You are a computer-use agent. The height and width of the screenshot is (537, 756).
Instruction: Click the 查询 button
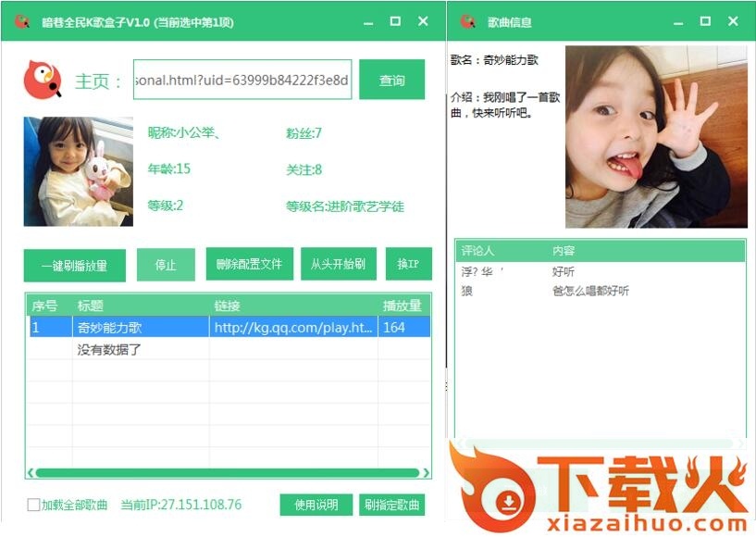(x=391, y=81)
